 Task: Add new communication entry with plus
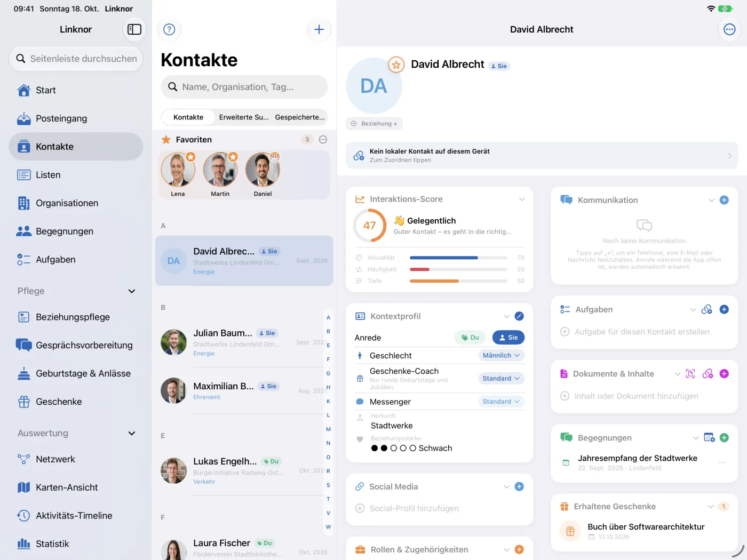pyautogui.click(x=724, y=200)
